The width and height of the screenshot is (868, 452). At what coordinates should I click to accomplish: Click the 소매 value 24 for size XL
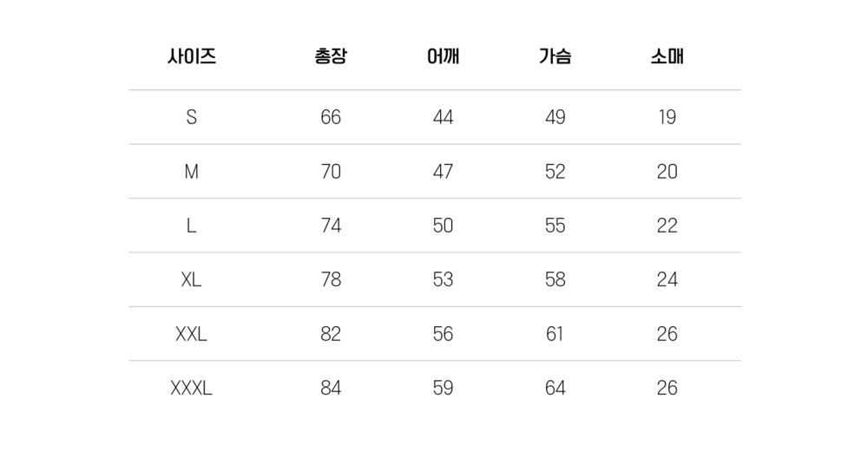667,279
